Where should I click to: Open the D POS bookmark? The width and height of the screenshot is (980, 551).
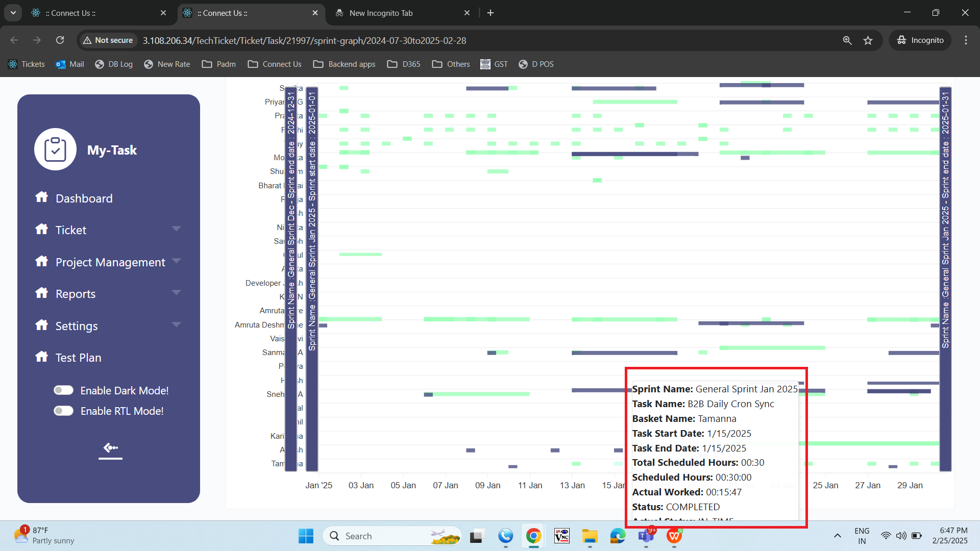pos(536,64)
